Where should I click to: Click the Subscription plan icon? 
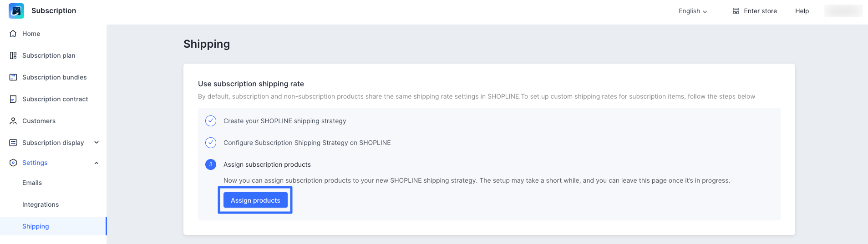pos(13,55)
